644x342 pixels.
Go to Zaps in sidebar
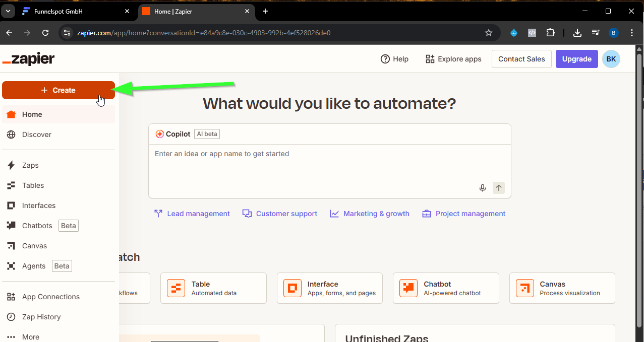58,165
